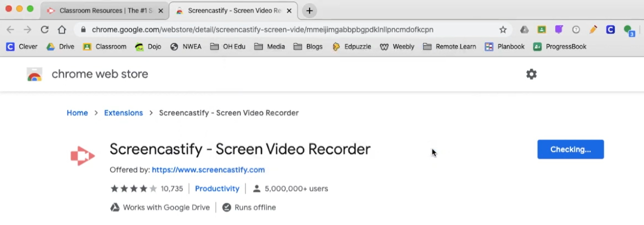Click the orange pencil extension icon

[593, 29]
